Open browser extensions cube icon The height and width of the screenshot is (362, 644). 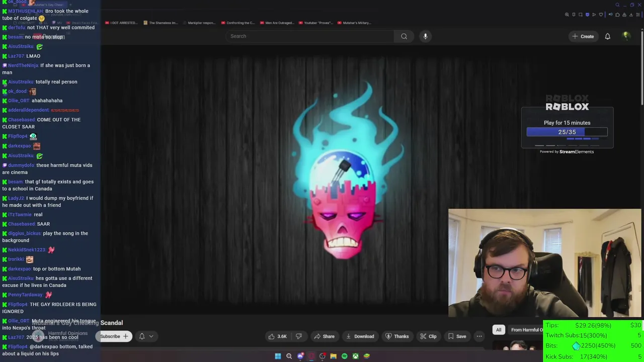(x=617, y=15)
